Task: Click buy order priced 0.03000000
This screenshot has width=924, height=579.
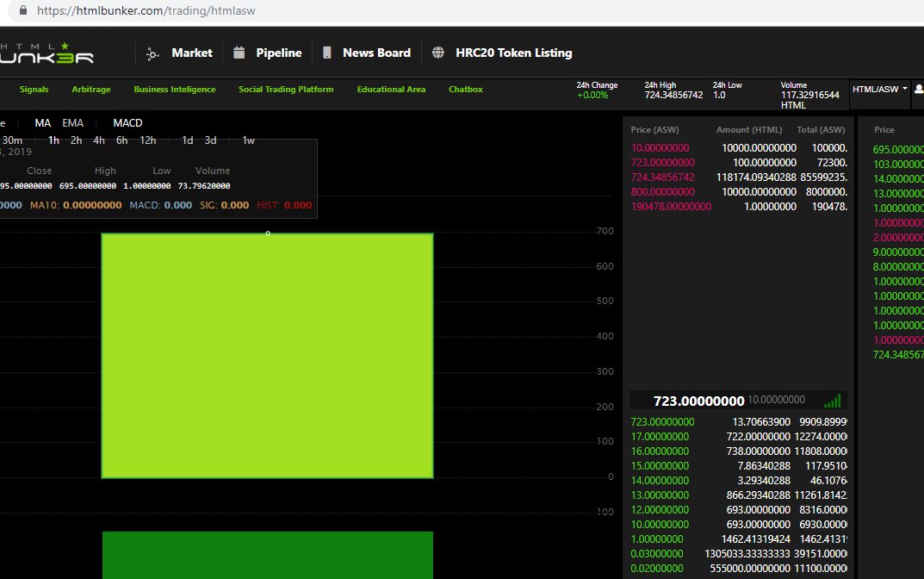Action: point(739,554)
